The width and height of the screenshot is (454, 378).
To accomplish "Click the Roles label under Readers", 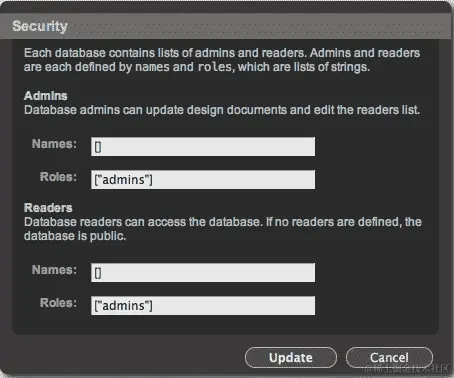I will click(58, 303).
